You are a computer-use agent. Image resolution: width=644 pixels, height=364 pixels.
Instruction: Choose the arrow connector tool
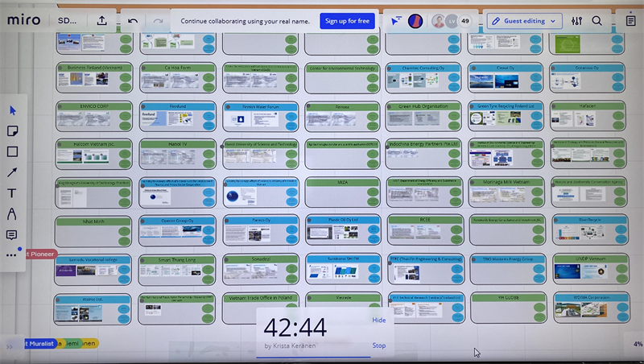pos(12,172)
